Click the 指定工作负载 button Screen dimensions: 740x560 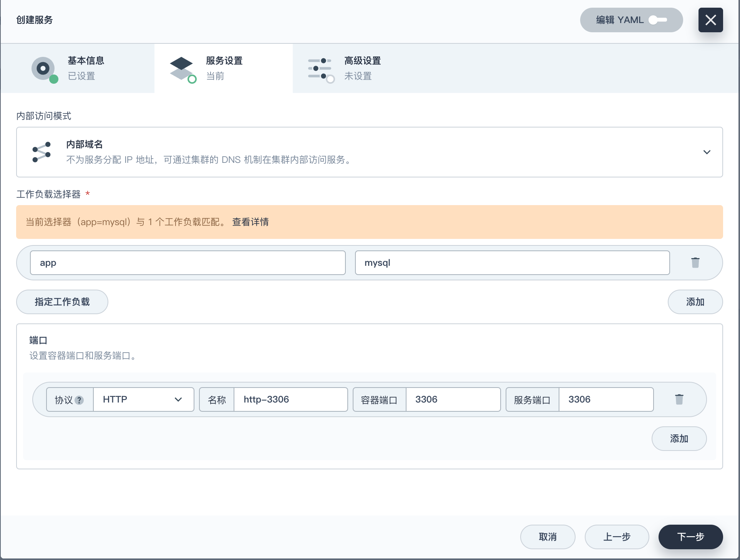(62, 302)
